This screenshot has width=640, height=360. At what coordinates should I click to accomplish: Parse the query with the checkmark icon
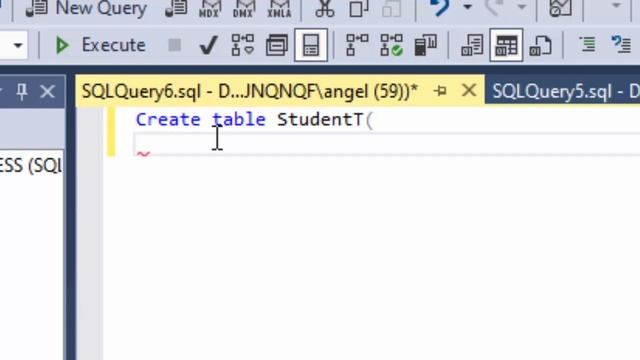tap(208, 45)
